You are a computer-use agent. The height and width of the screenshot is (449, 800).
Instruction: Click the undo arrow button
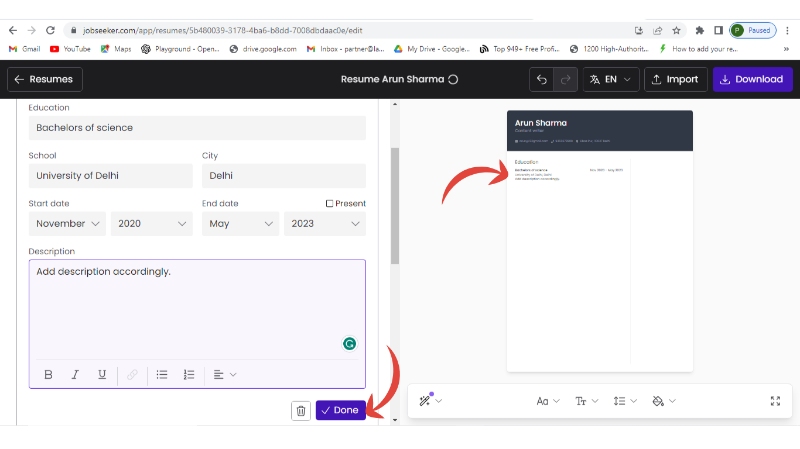542,79
